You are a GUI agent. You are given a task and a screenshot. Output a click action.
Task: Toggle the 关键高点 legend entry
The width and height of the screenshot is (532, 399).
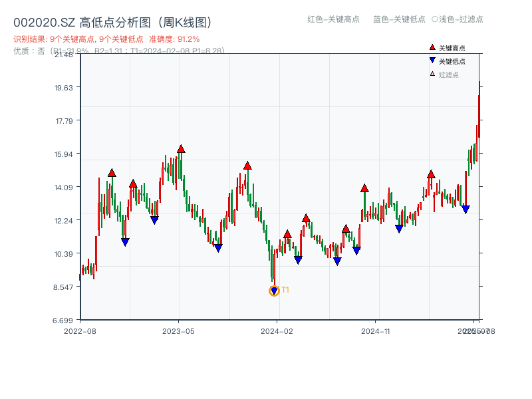[x=447, y=48]
